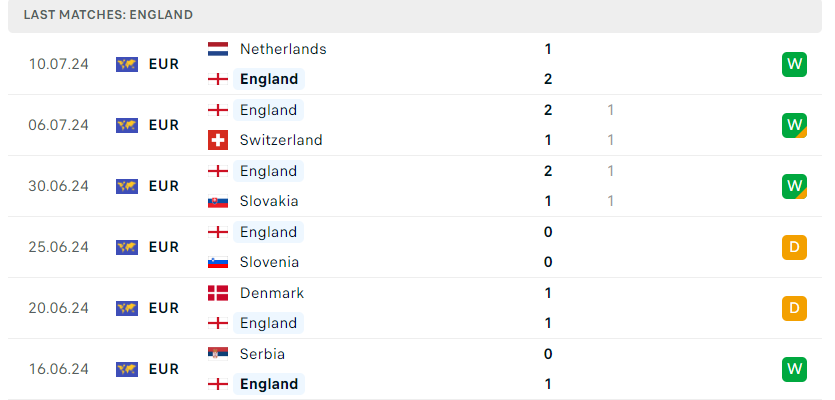835x400 pixels.
Task: Open the Slovakia team link
Action: click(269, 201)
